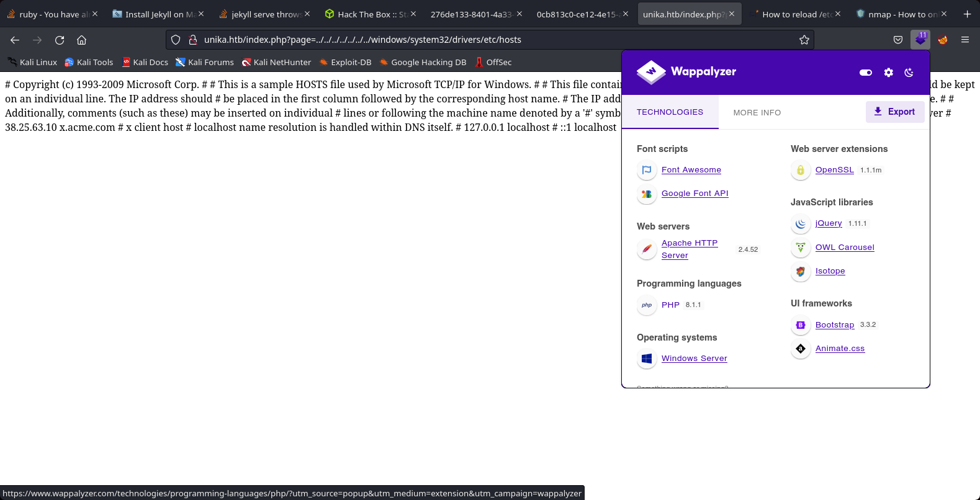This screenshot has height=500, width=980.
Task: Open the Pocket save icon
Action: (x=898, y=40)
